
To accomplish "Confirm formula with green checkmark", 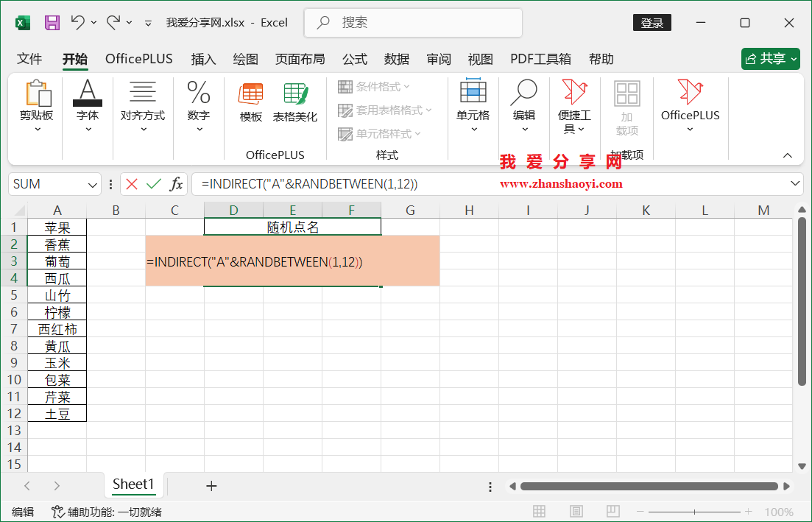I will point(154,184).
